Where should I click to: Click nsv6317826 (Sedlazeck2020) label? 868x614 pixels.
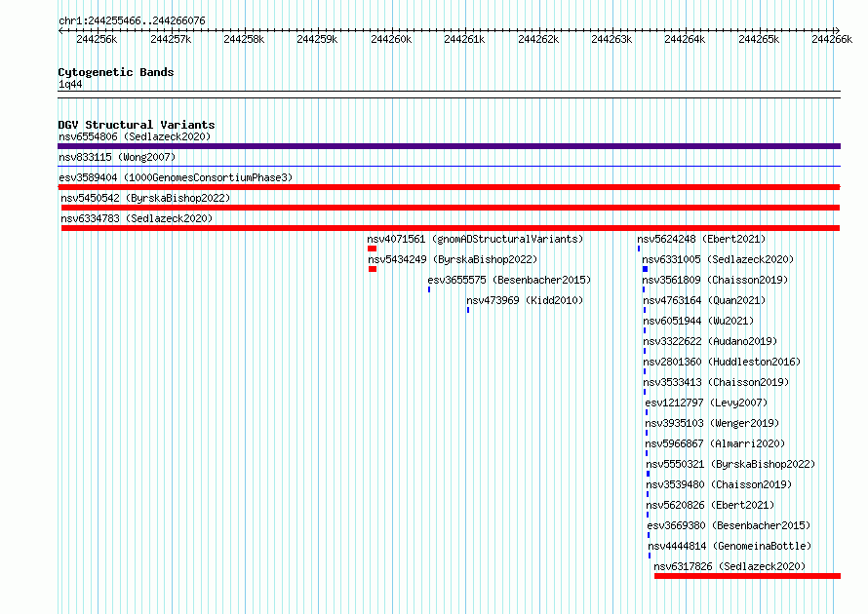[730, 566]
